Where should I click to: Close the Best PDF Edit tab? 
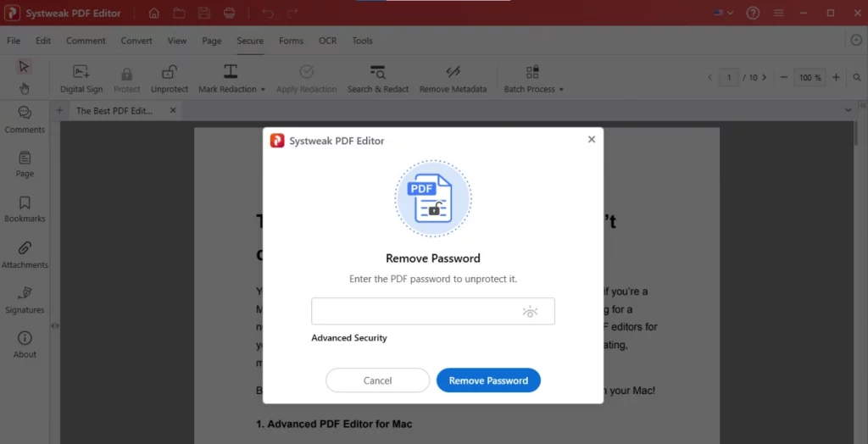[173, 110]
